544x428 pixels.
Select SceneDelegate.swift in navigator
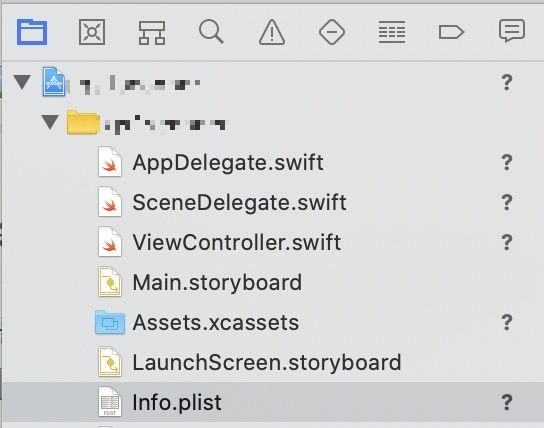pos(239,202)
